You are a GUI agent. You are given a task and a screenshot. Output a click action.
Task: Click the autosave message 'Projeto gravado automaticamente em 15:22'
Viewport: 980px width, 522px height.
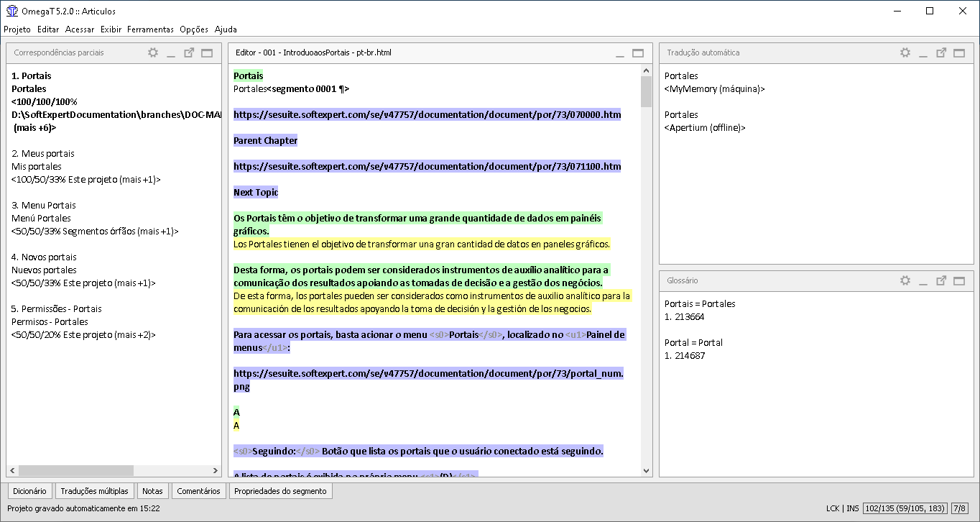click(x=83, y=508)
